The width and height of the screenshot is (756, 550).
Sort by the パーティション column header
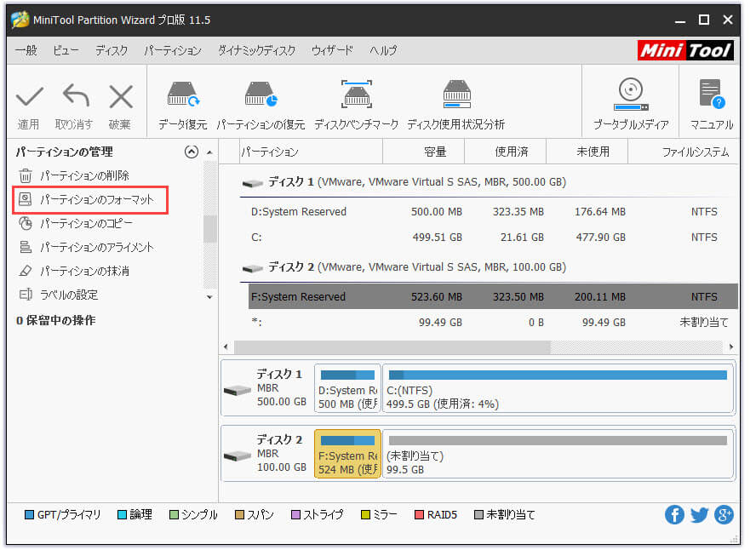pyautogui.click(x=312, y=152)
